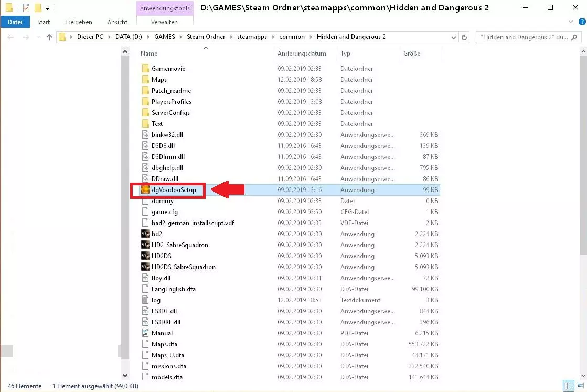Click the search magnifier icon

(x=574, y=37)
